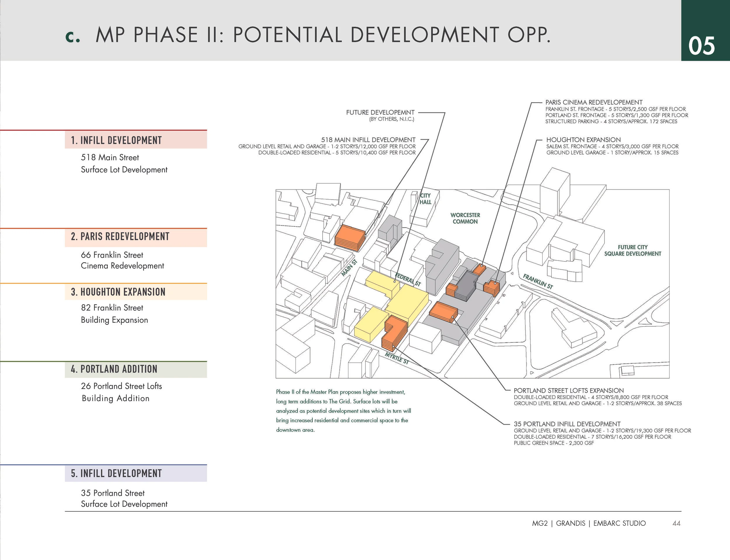The width and height of the screenshot is (730, 560).
Task: Click the Future City Square Development label
Action: [x=632, y=250]
